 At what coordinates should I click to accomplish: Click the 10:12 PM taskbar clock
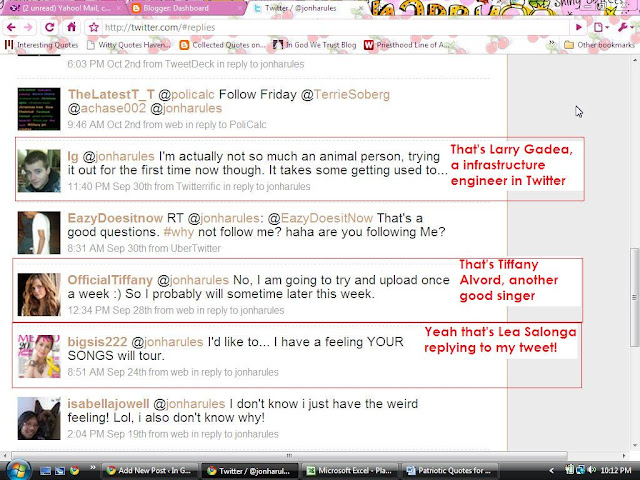click(x=616, y=471)
